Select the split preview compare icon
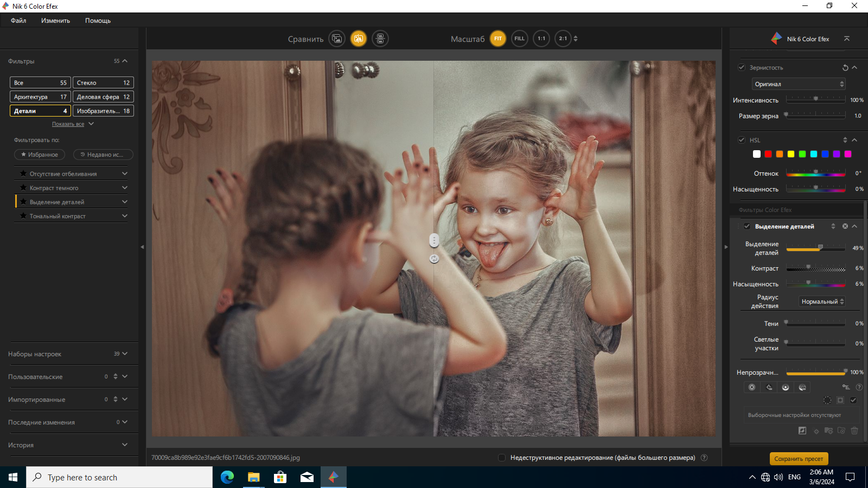868x488 pixels. (x=359, y=38)
